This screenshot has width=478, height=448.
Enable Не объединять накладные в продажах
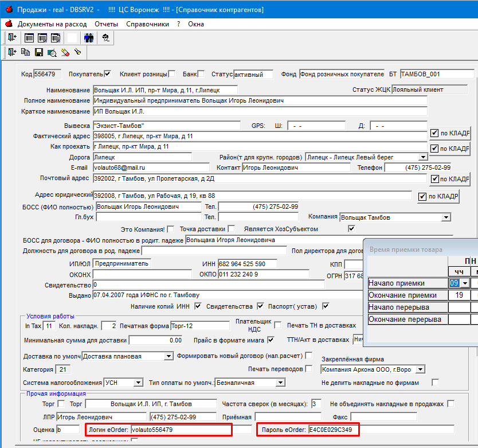(451, 404)
